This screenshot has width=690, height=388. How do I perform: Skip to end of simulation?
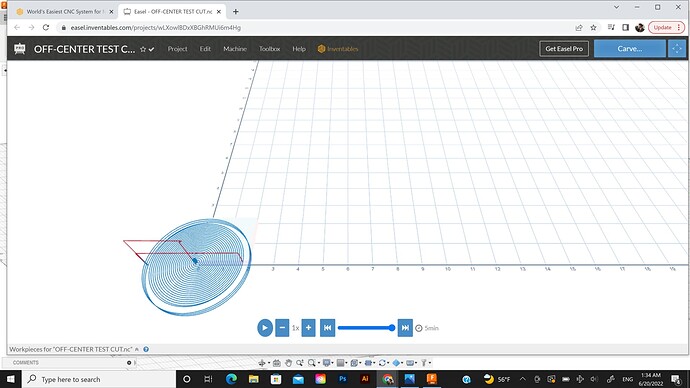[405, 328]
